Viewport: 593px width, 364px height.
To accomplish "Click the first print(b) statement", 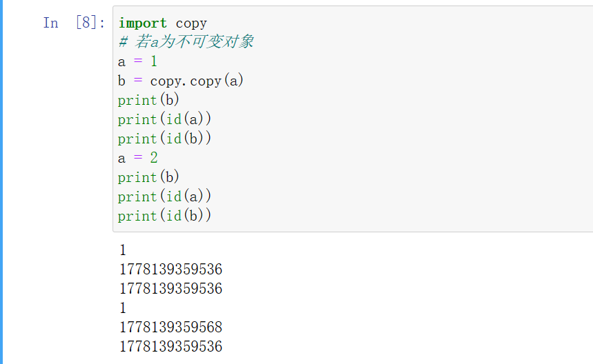I will point(148,100).
